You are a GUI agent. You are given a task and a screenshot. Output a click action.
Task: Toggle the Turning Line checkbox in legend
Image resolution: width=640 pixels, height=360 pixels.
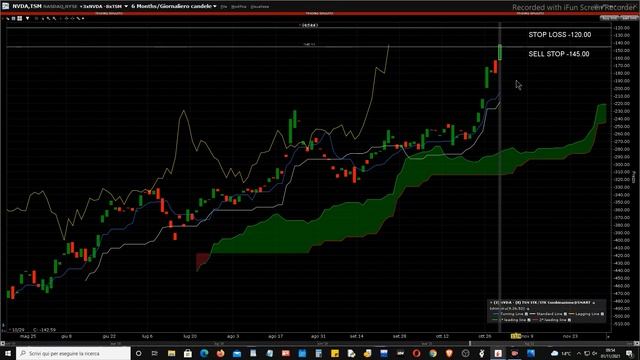tap(526, 314)
